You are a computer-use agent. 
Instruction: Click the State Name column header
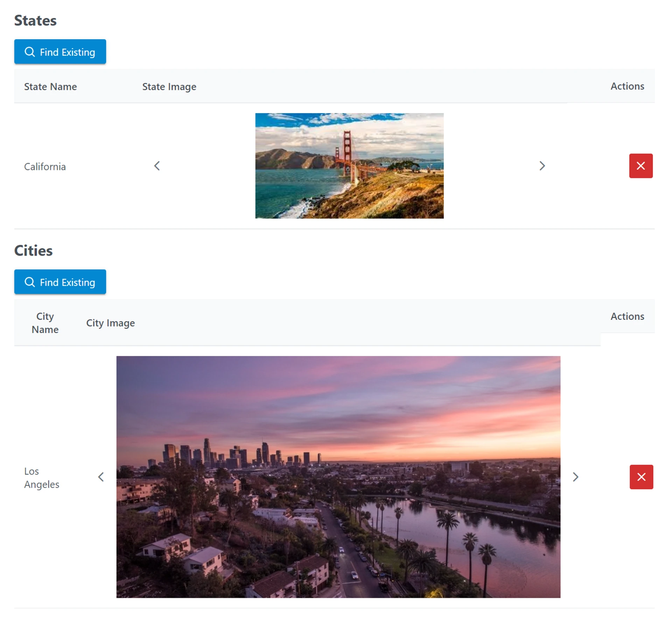click(x=50, y=86)
